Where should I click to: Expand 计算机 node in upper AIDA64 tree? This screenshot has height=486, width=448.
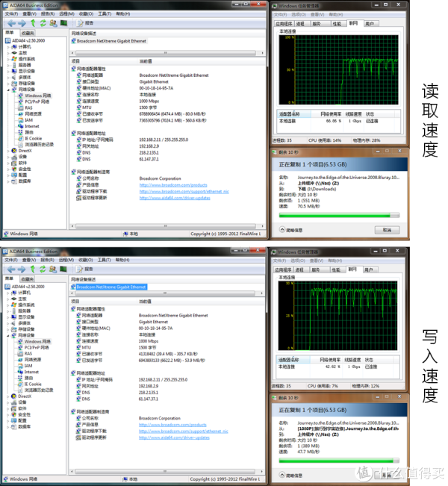(x=9, y=46)
